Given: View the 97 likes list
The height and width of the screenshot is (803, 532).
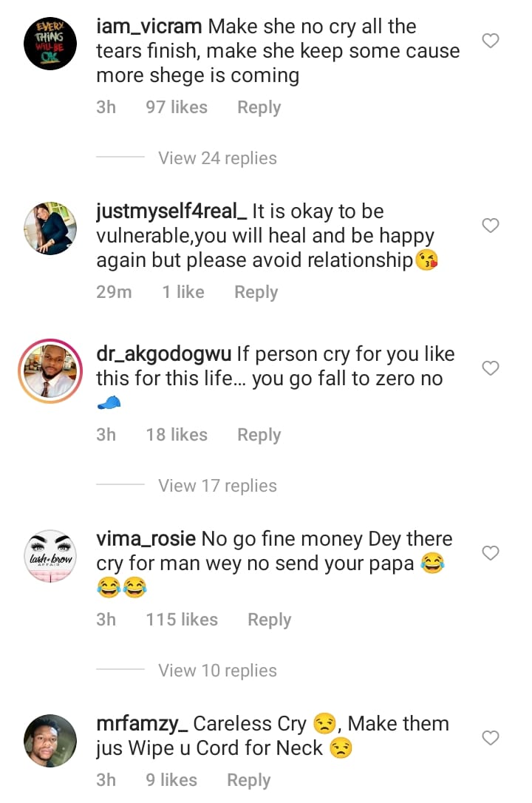Looking at the screenshot, I should tap(177, 107).
